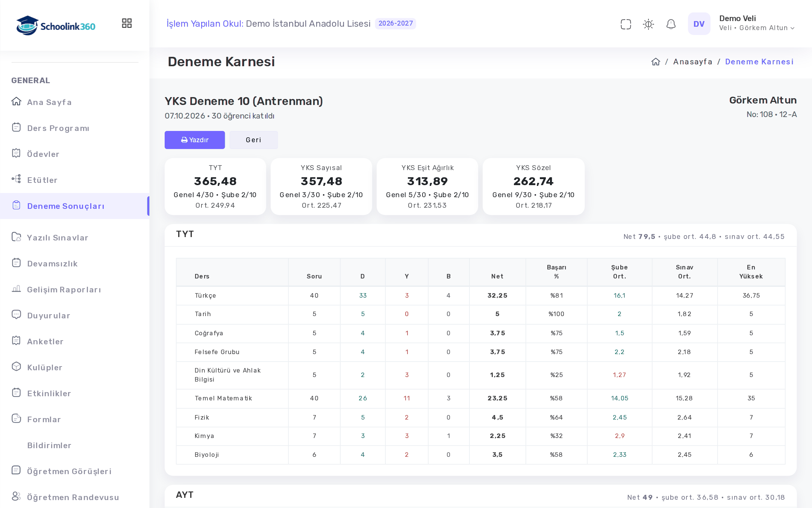Expand the Demo Veli account dropdown

coord(756,23)
